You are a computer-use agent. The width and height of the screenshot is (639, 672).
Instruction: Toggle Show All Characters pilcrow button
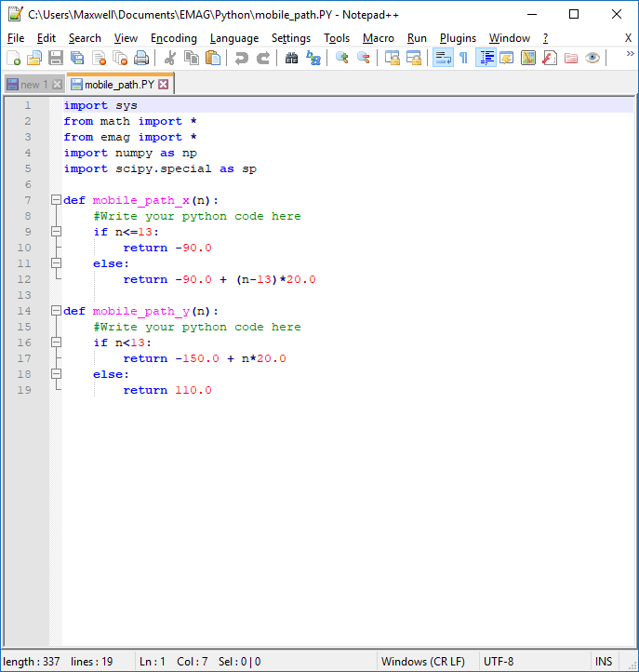click(463, 58)
